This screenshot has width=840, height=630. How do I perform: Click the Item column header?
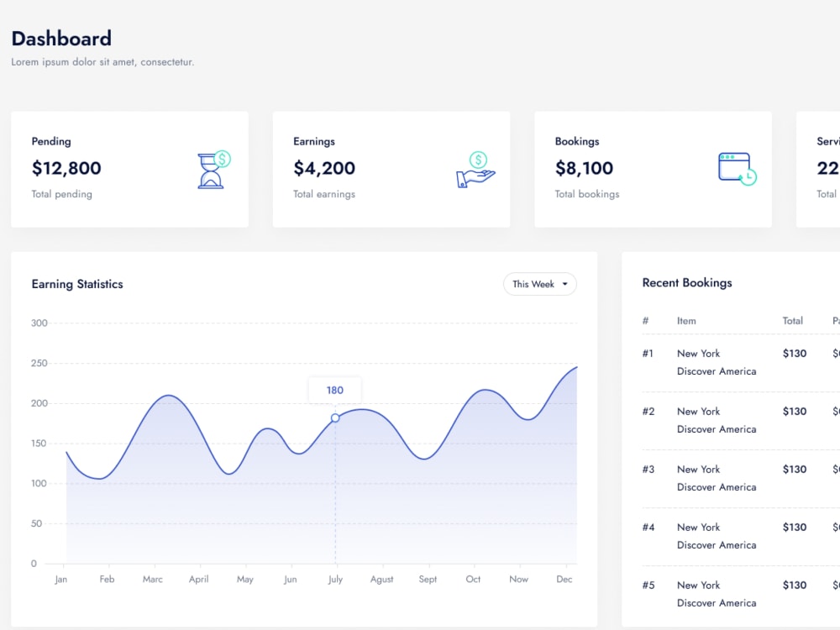pos(686,321)
